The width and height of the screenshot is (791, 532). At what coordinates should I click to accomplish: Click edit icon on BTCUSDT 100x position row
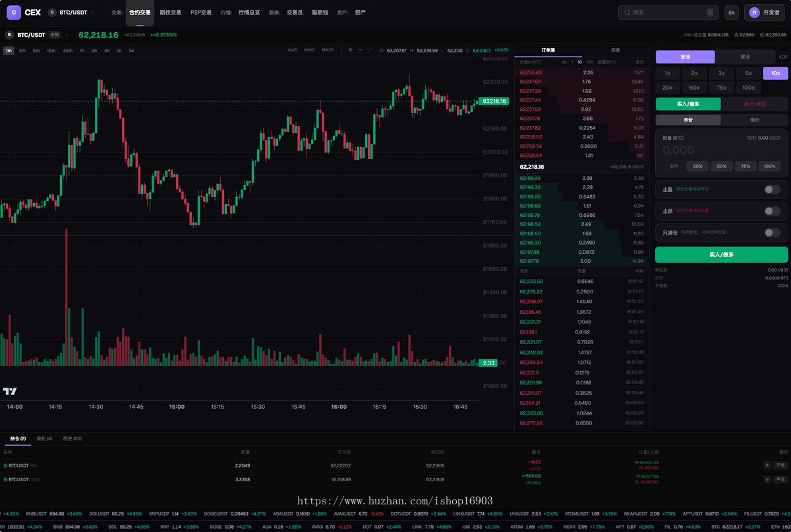click(x=767, y=479)
